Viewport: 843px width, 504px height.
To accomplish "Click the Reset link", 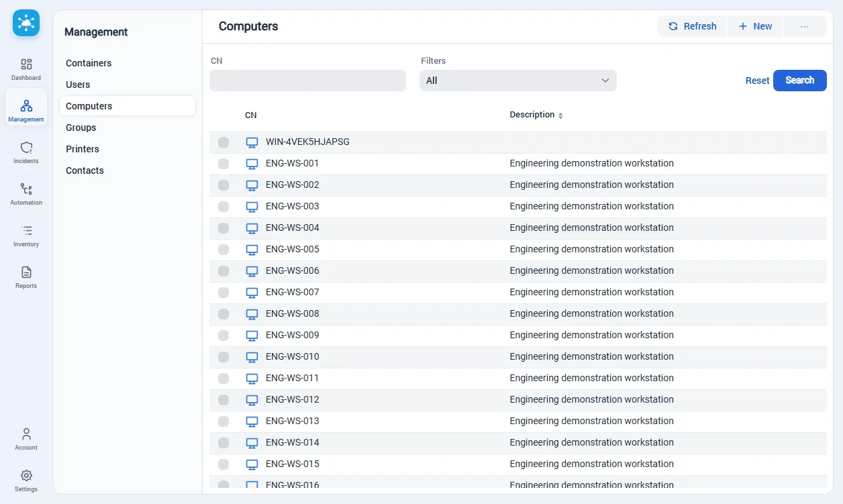I will click(757, 81).
